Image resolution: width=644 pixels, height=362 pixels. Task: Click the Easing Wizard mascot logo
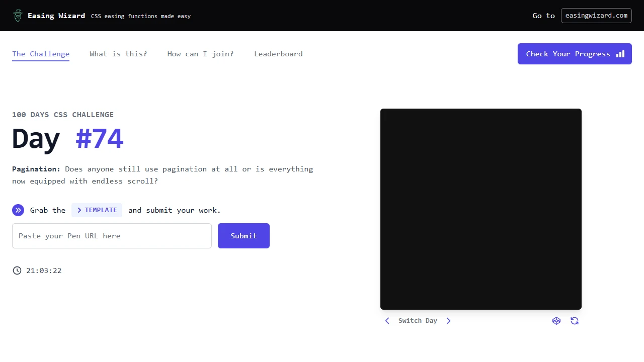[x=18, y=16]
